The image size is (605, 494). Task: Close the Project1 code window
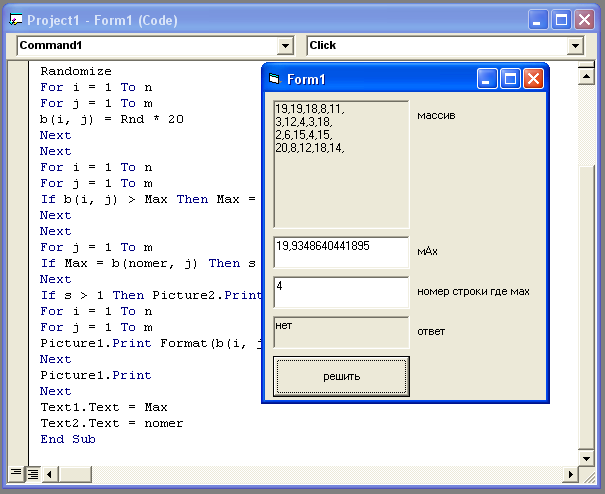(x=584, y=20)
